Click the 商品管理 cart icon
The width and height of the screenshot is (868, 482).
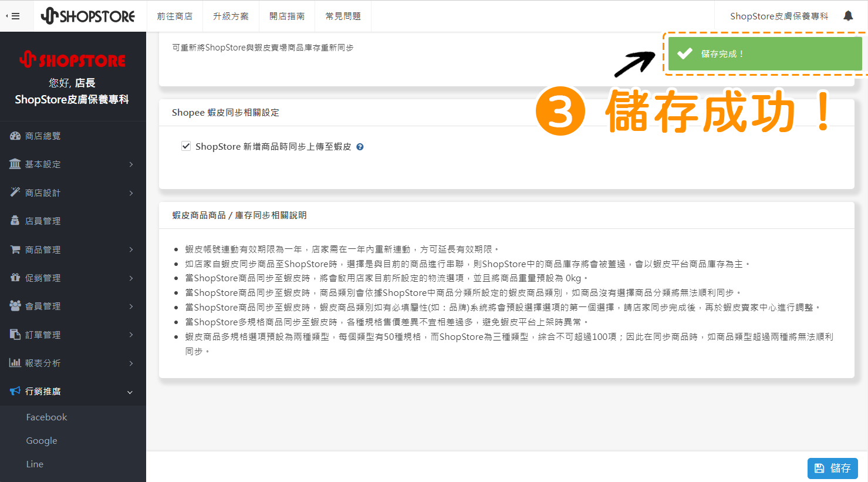pos(15,250)
